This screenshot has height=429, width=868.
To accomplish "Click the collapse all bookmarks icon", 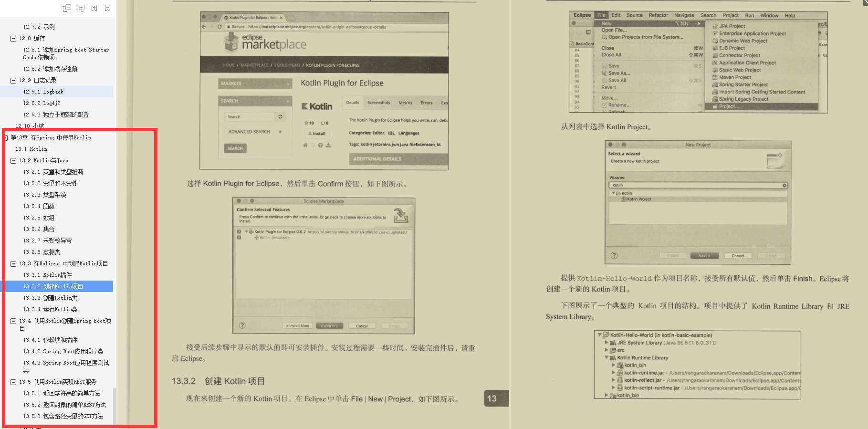I will [67, 8].
